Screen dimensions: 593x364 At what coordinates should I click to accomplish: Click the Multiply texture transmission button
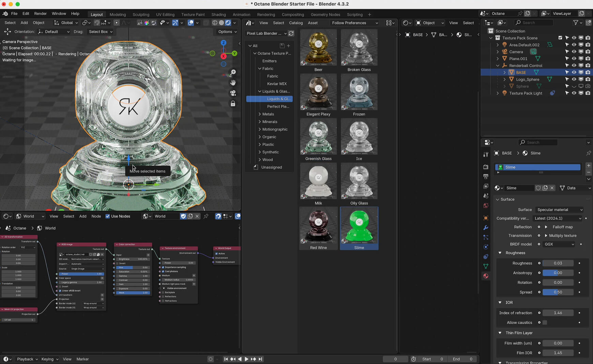pyautogui.click(x=563, y=236)
